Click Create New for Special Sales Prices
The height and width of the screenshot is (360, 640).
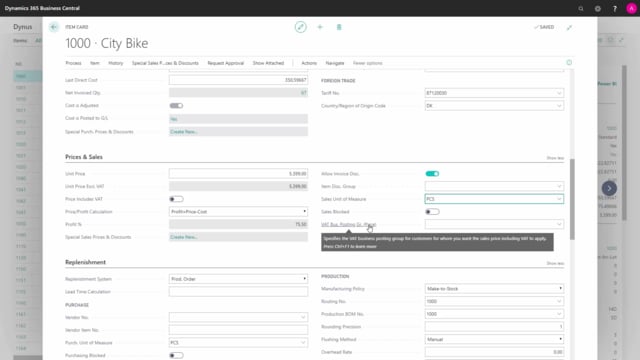click(184, 237)
